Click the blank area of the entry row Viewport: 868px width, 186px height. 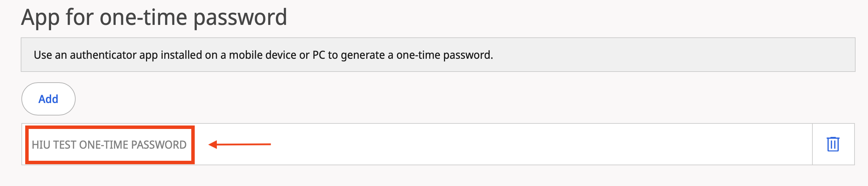[x=518, y=144]
